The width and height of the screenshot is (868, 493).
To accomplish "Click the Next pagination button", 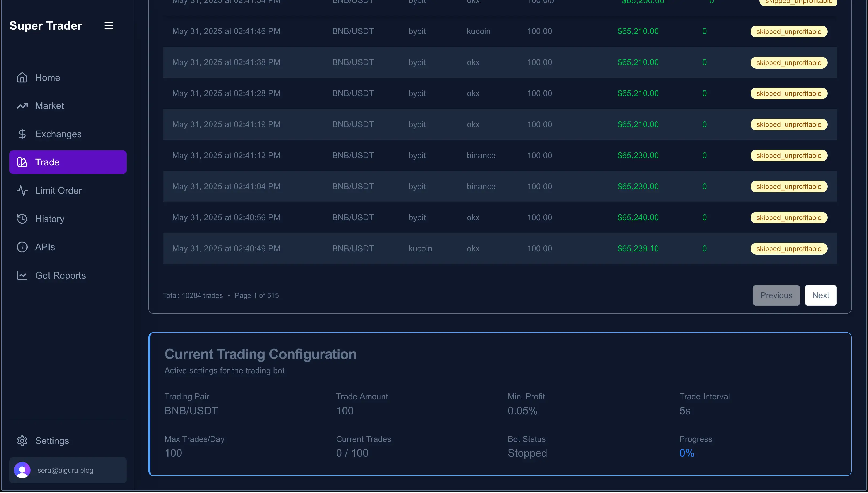I will [821, 295].
